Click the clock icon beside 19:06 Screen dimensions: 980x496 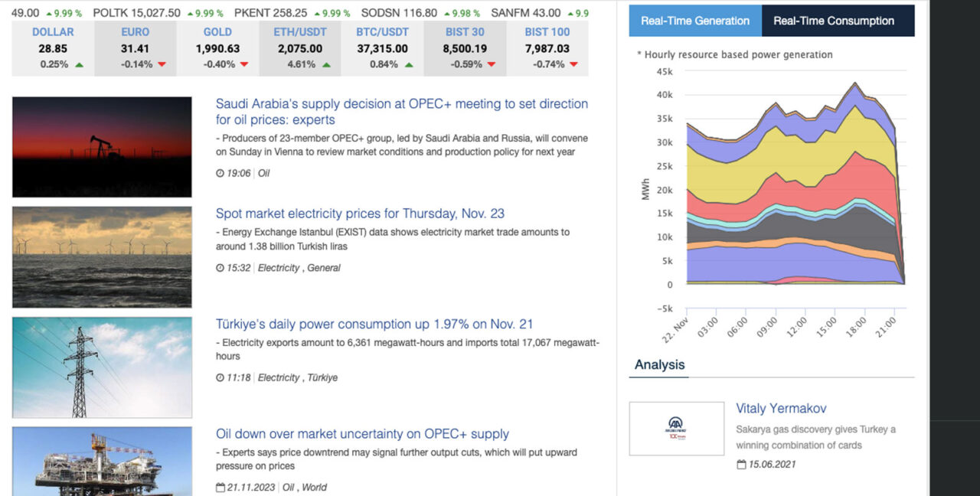(x=220, y=174)
